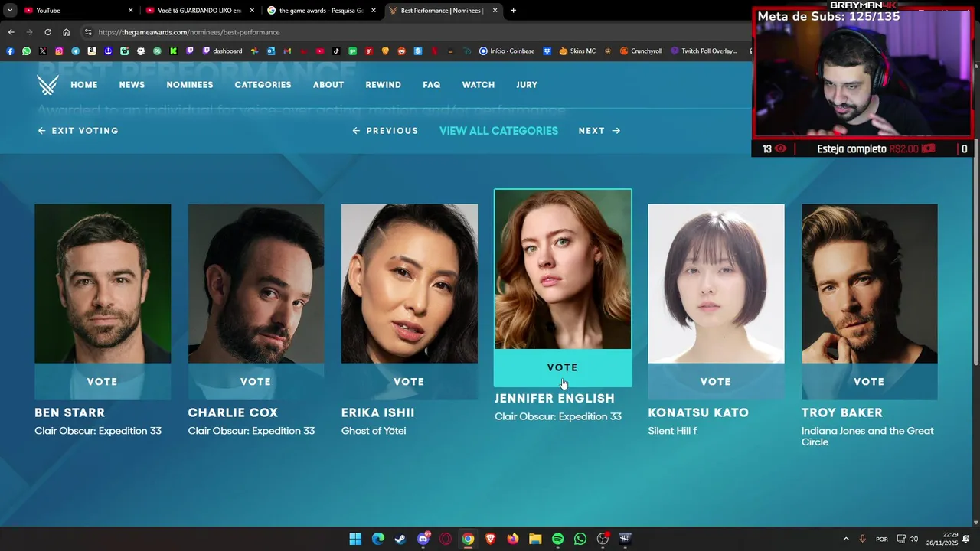980x551 pixels.
Task: Open the NOMINEES menu item
Action: pos(190,85)
